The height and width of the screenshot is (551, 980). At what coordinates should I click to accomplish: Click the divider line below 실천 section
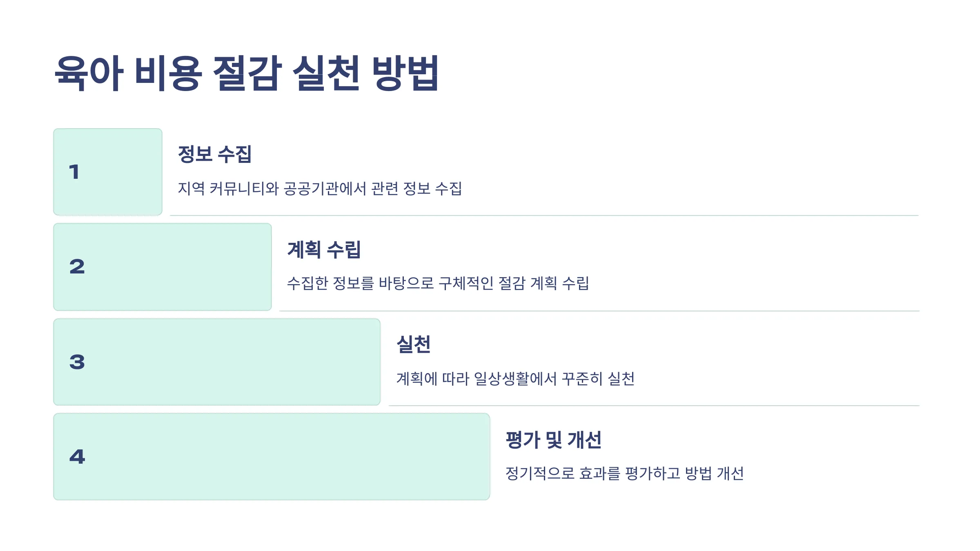pos(654,405)
